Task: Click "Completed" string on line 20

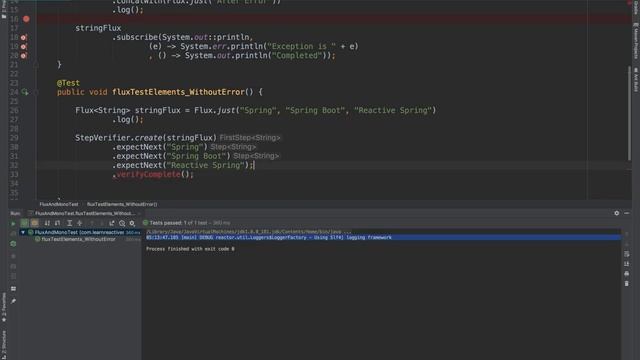Action: (x=297, y=56)
